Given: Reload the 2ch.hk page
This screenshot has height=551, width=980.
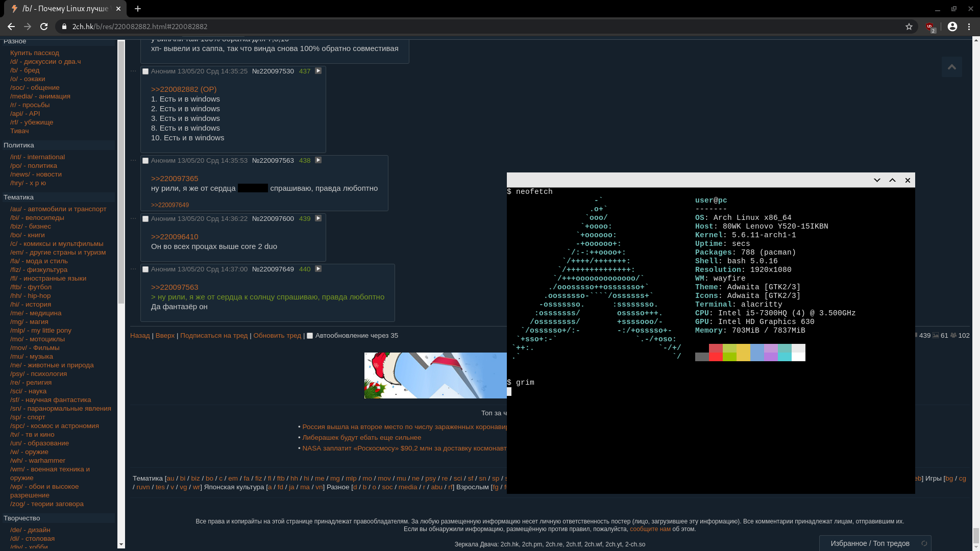Looking at the screenshot, I should coord(44,27).
